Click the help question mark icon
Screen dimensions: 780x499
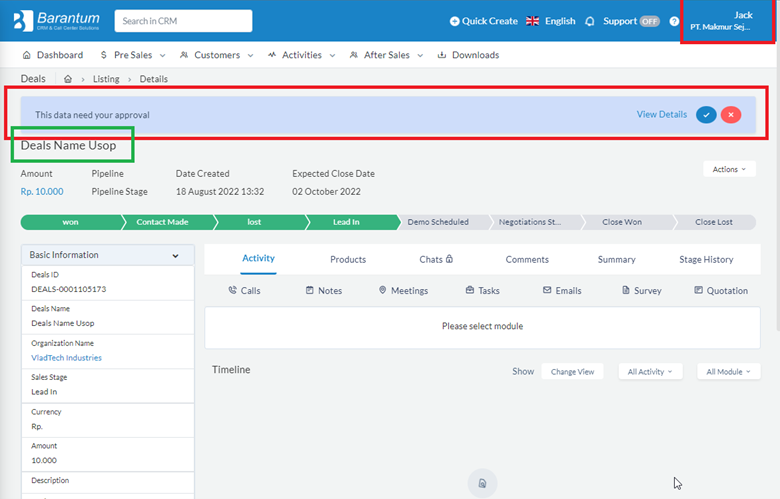674,21
